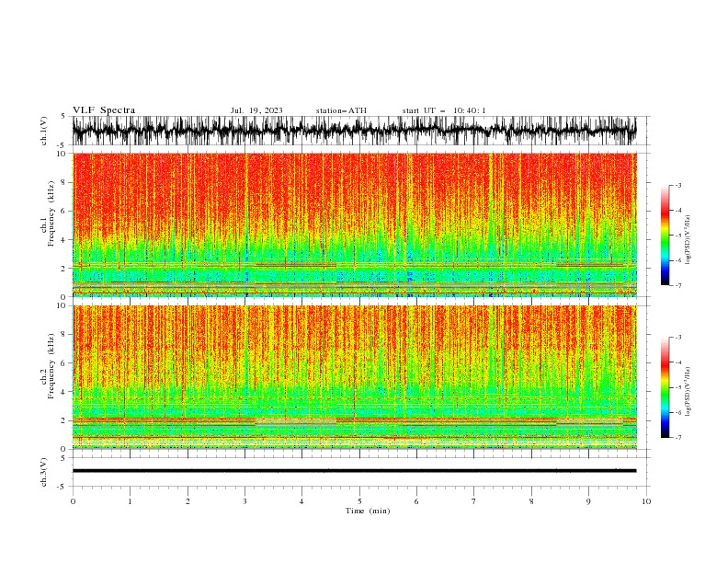Image resolution: width=728 pixels, height=563 pixels.
Task: Click the ch.2 spectrogram panel
Action: [355, 377]
